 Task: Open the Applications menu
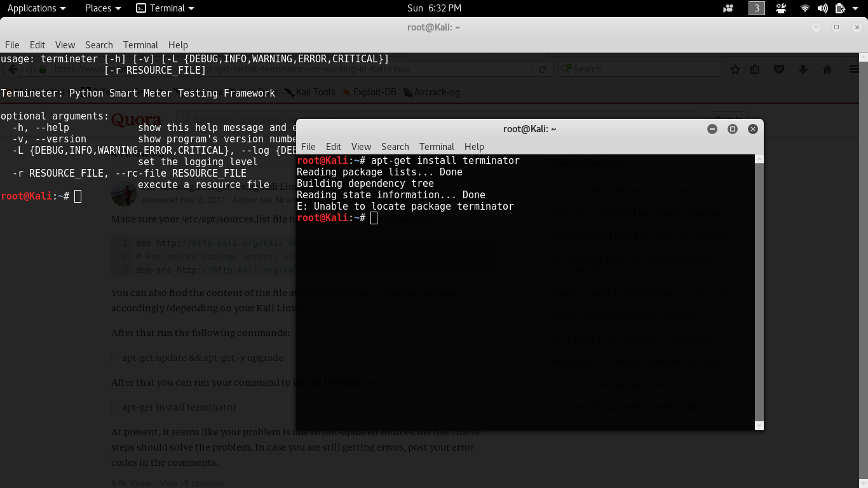pyautogui.click(x=33, y=8)
